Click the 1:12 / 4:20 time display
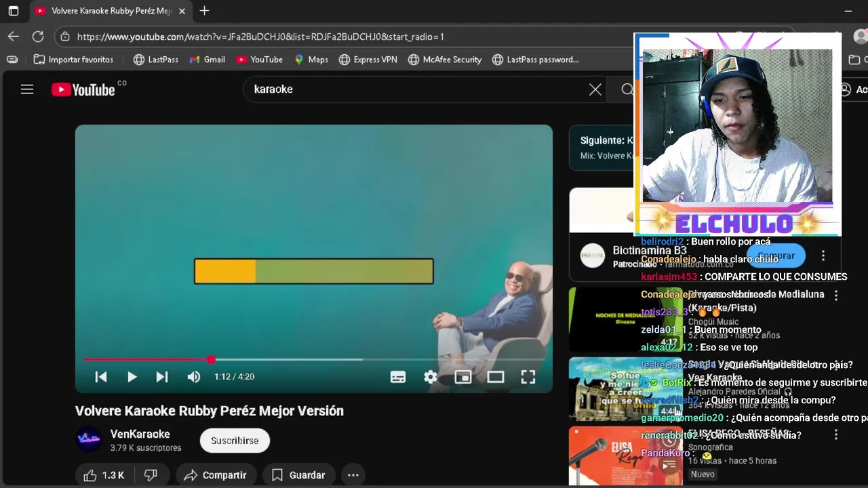This screenshot has height=488, width=868. 235,377
